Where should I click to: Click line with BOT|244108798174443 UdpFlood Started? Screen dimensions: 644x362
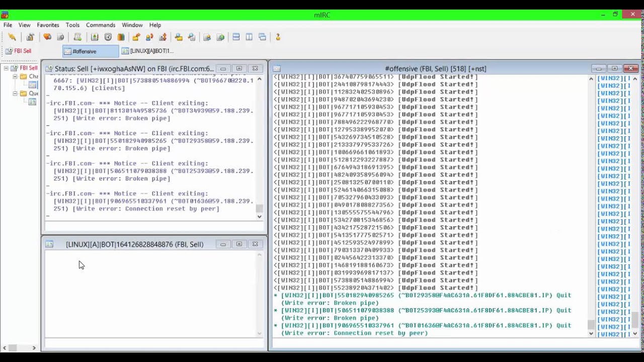375,84
